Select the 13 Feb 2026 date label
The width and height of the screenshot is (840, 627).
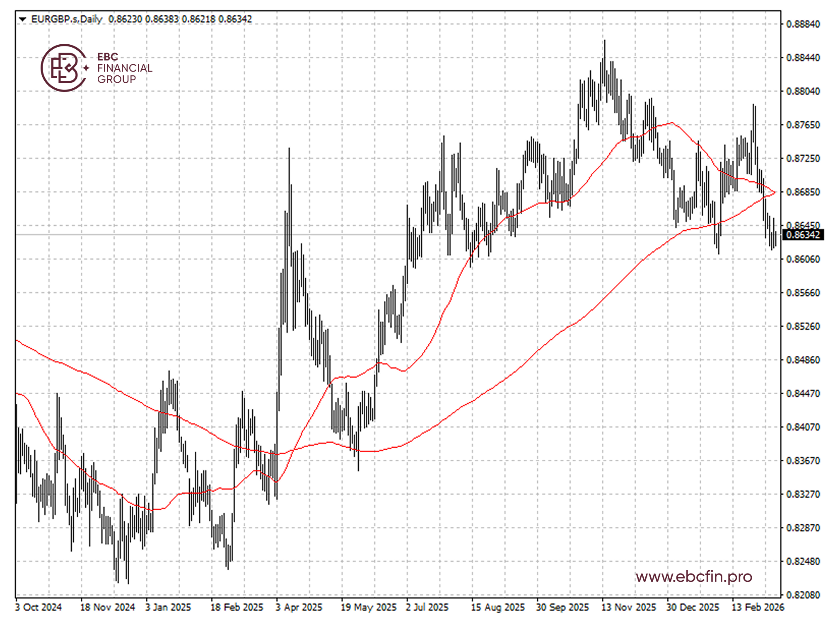[758, 607]
